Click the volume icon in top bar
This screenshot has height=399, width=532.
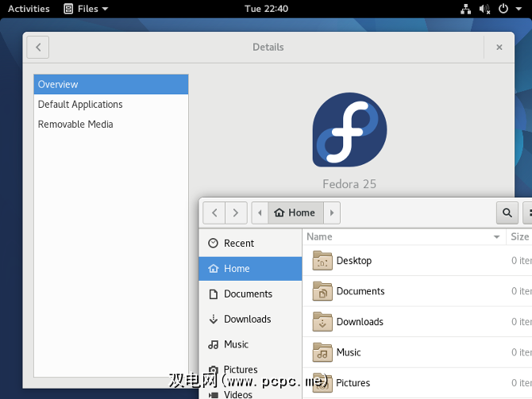pos(484,9)
